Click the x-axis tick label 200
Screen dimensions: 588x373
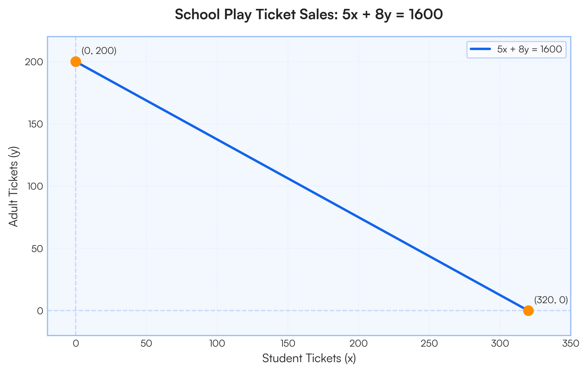point(358,343)
